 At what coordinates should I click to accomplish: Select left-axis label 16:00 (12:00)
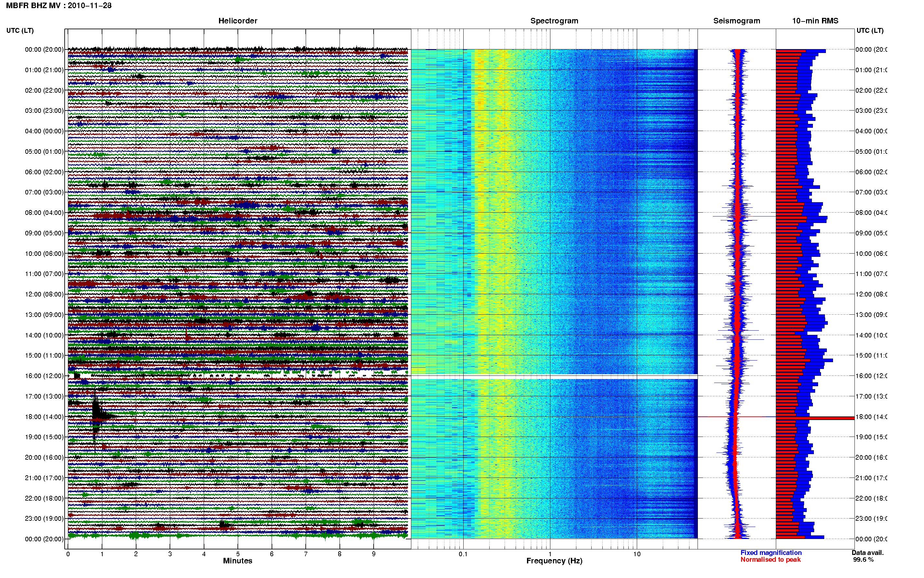coord(44,376)
